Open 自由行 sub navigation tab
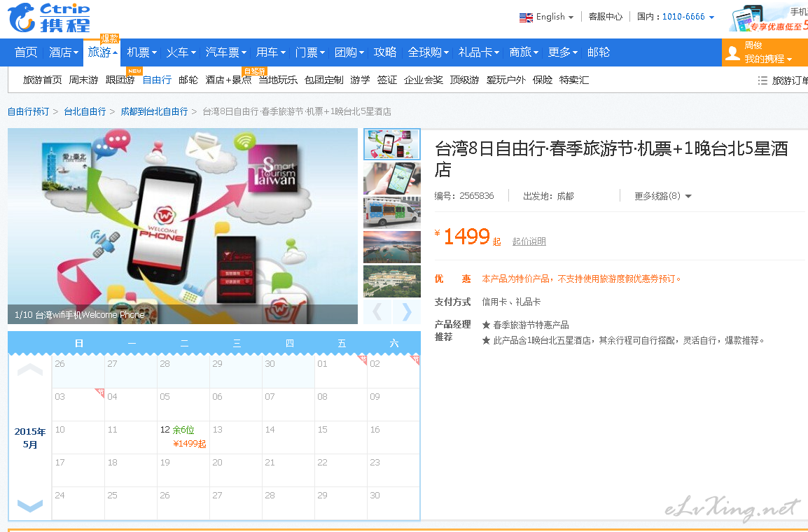Screen dimensions: 808x532 point(157,80)
